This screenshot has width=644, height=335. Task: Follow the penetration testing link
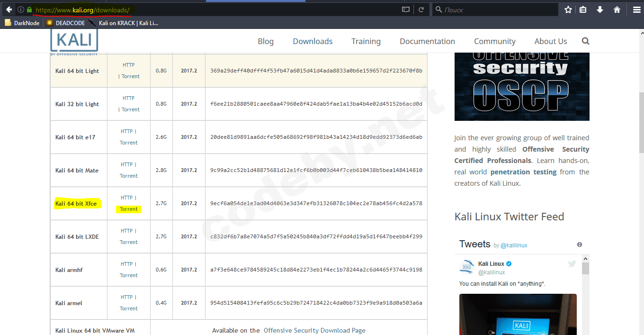coord(523,172)
